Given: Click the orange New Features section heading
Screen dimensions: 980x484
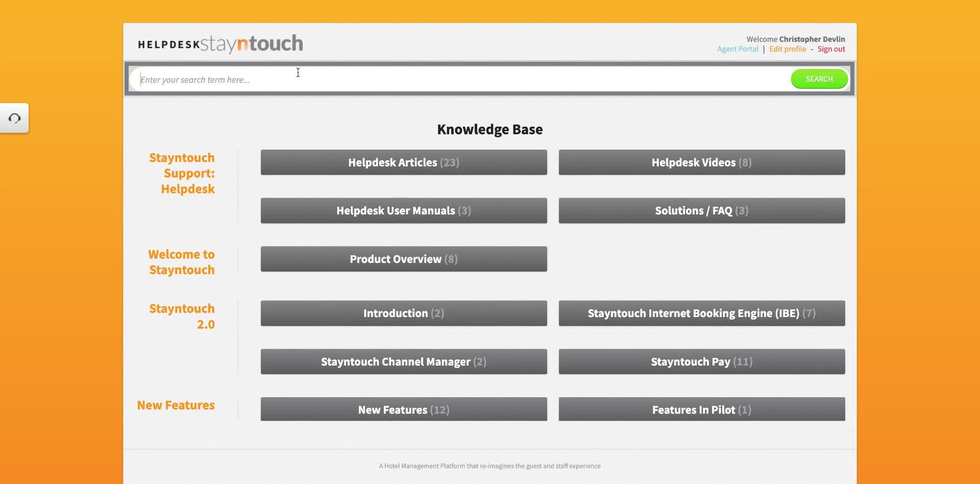Looking at the screenshot, I should click(176, 405).
